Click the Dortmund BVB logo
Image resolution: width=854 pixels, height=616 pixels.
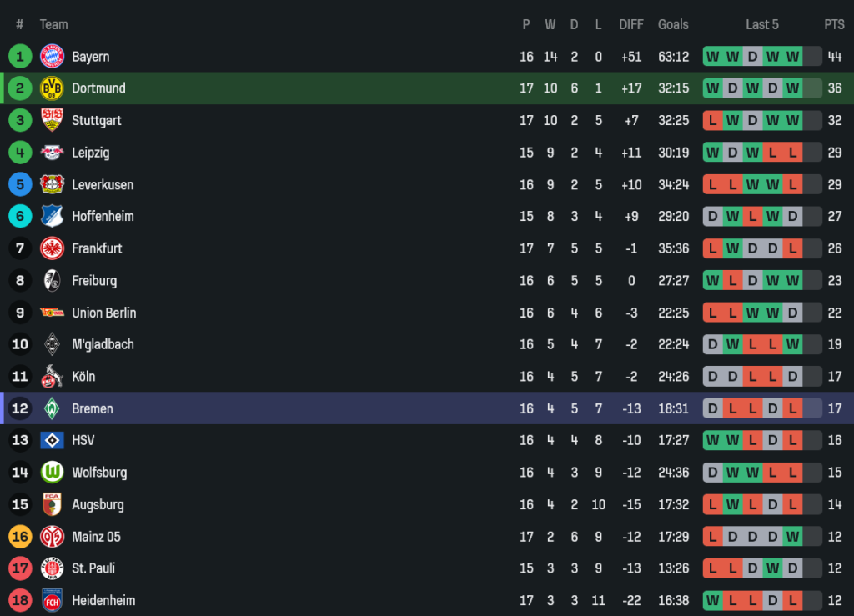coord(52,88)
